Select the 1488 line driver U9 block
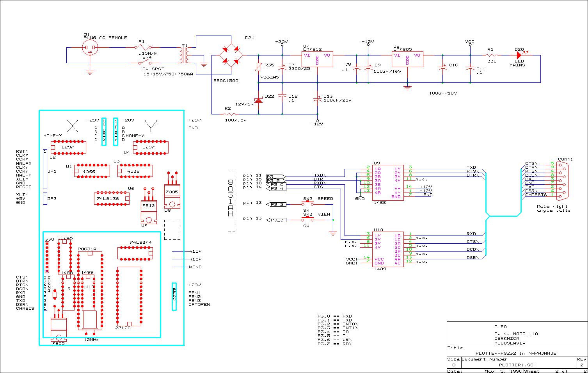The height and width of the screenshot is (373, 588). point(388,183)
